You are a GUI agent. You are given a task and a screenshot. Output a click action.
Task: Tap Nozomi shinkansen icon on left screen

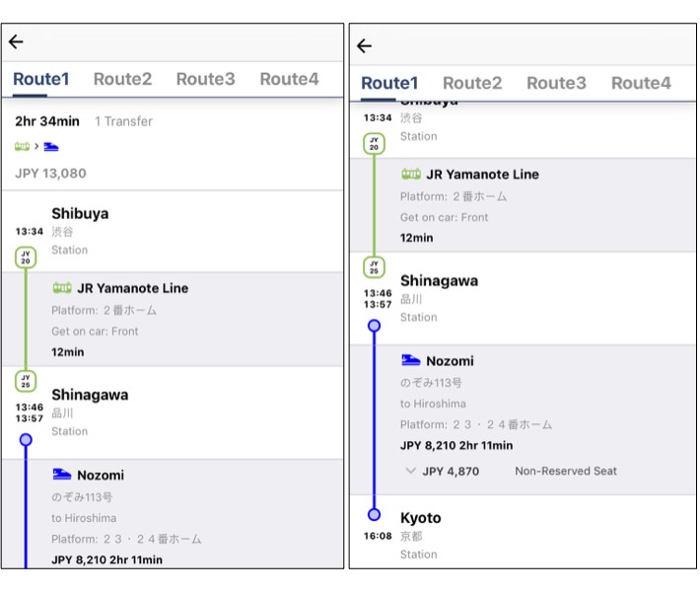pyautogui.click(x=61, y=474)
